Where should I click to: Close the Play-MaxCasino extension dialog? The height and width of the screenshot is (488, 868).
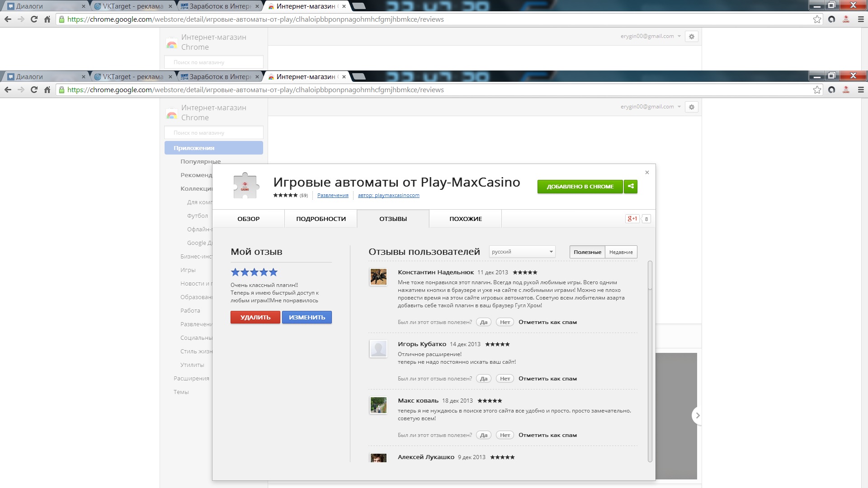click(x=647, y=172)
